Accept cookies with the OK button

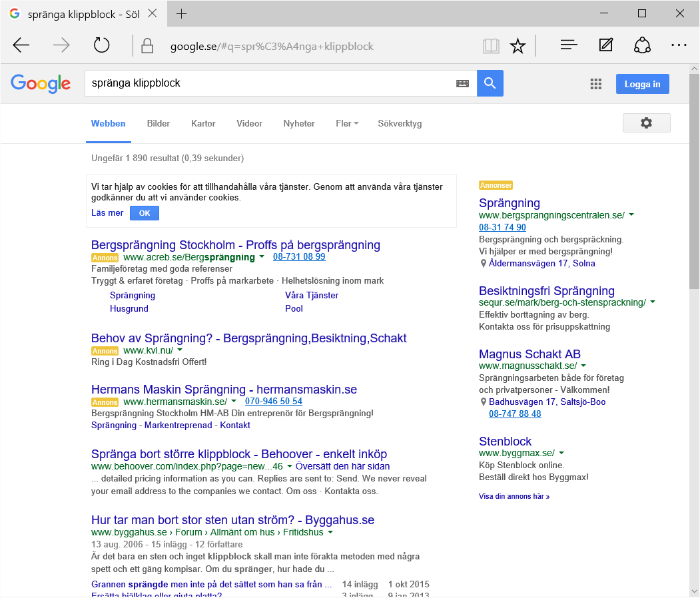pyautogui.click(x=145, y=213)
